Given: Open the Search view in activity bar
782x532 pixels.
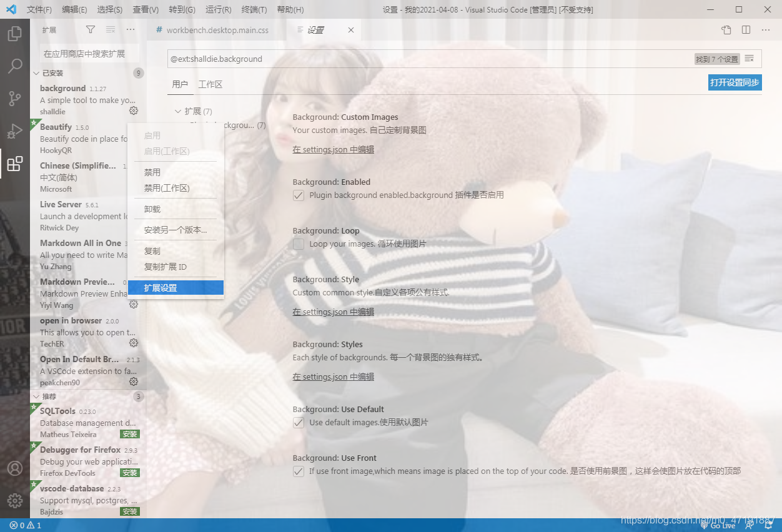Looking at the screenshot, I should click(14, 66).
